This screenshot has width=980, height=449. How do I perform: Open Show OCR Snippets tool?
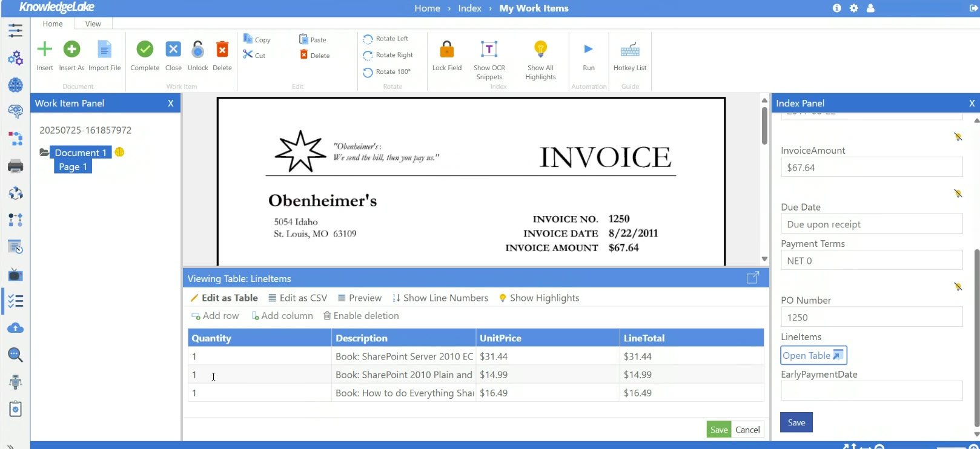(489, 50)
